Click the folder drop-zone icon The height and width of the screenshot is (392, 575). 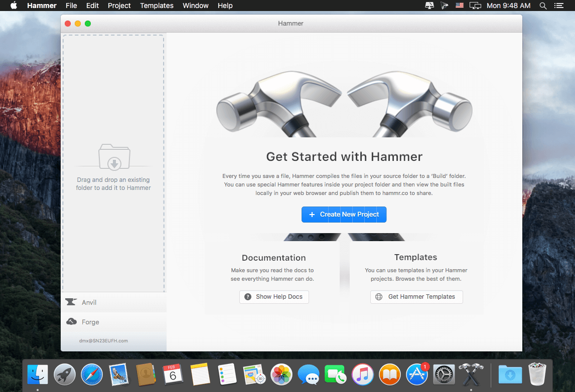[x=114, y=157]
